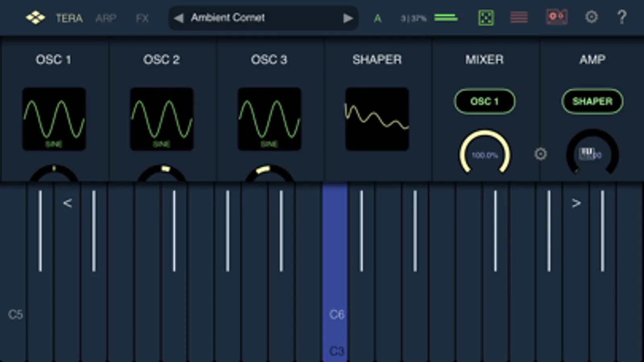Select the OSC 1 module header
This screenshot has width=644, height=362.
53,60
